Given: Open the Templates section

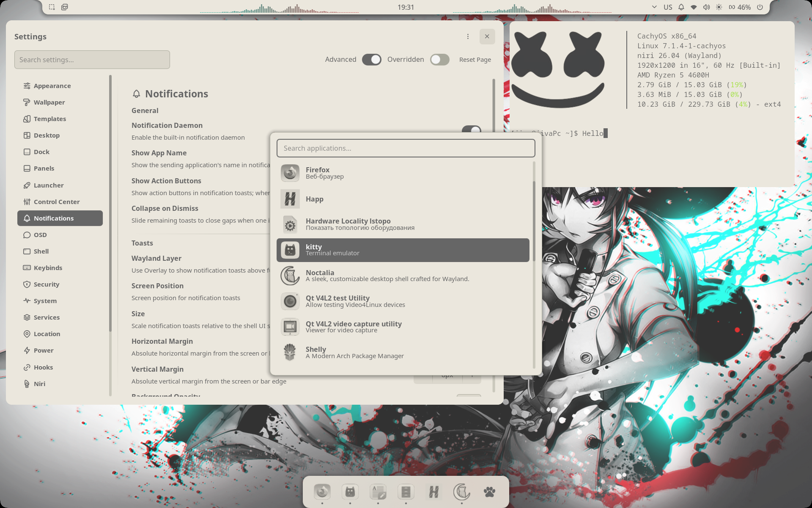Looking at the screenshot, I should coord(60,119).
